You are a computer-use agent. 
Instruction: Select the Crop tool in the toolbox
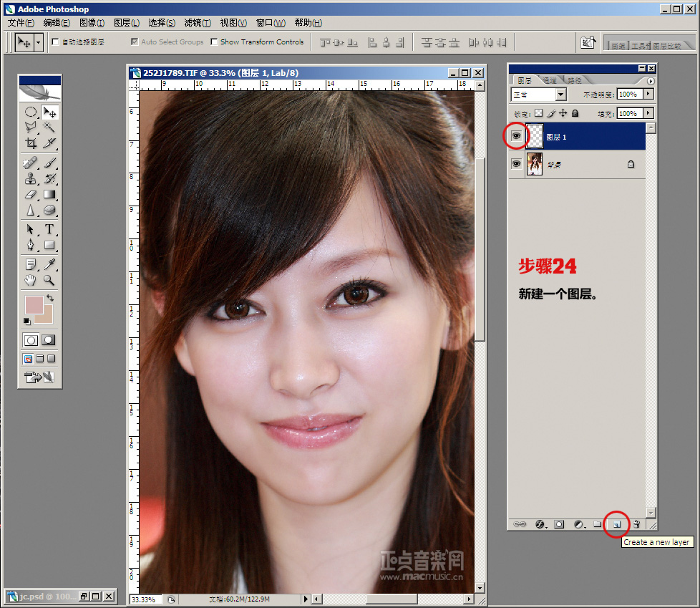tap(31, 143)
